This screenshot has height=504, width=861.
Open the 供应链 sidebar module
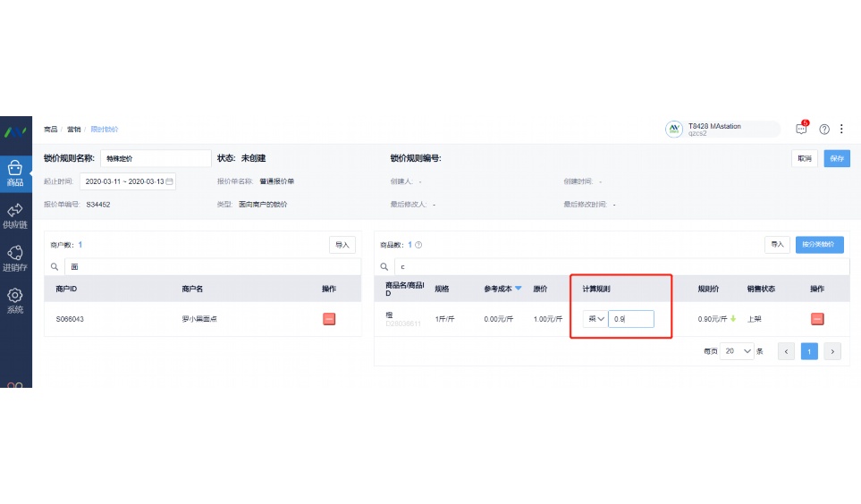point(15,215)
